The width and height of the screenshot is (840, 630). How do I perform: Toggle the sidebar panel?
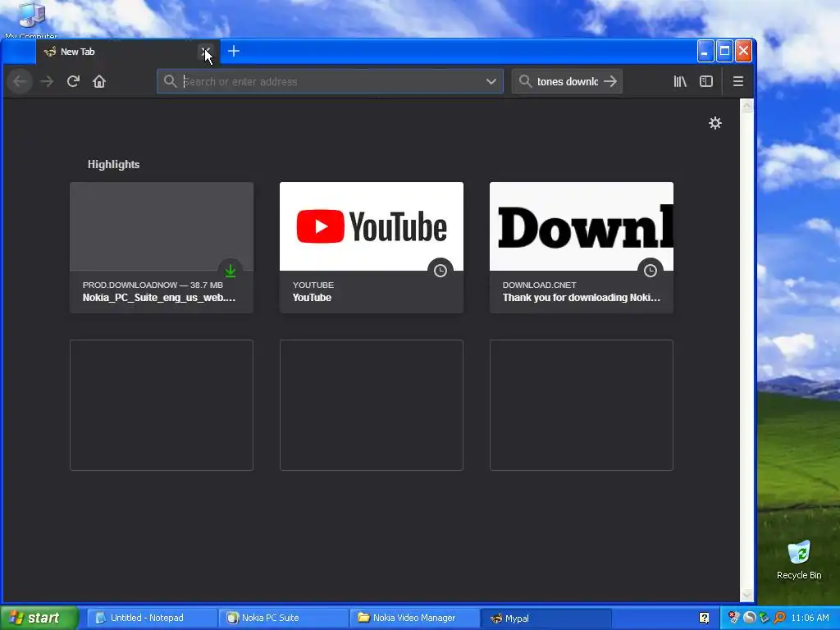tap(706, 81)
